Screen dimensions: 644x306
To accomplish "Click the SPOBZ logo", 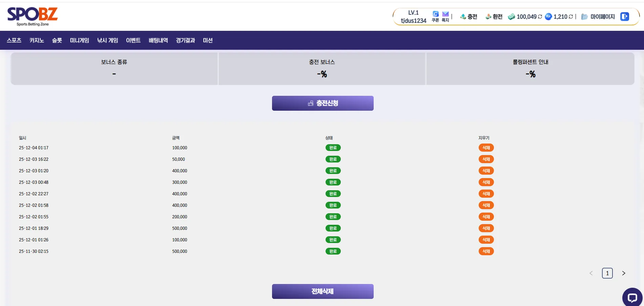I will (x=33, y=16).
